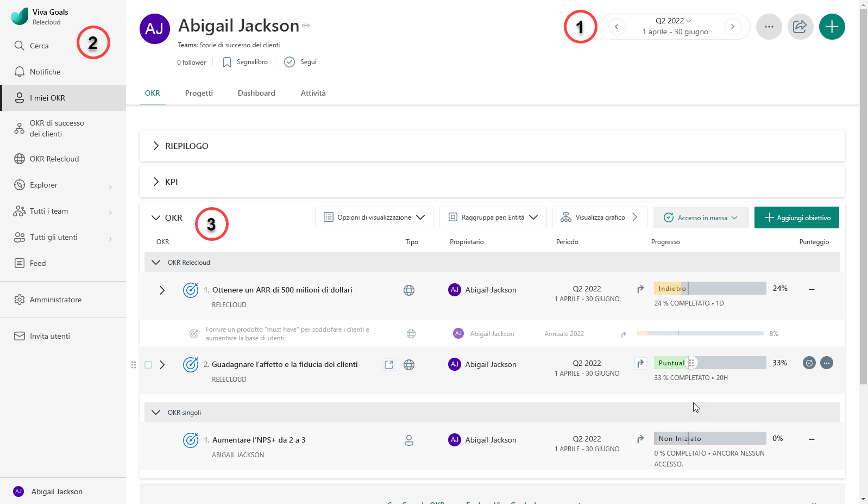Click the Viva Goals logo icon
The image size is (868, 504).
pos(20,16)
